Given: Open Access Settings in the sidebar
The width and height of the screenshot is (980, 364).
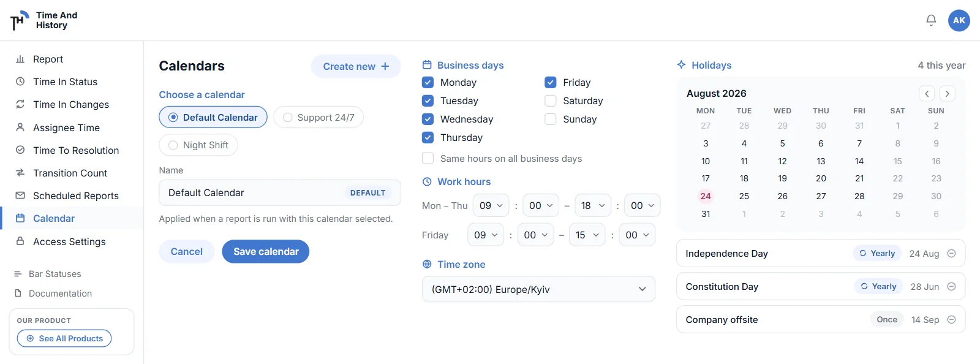Looking at the screenshot, I should [x=72, y=241].
